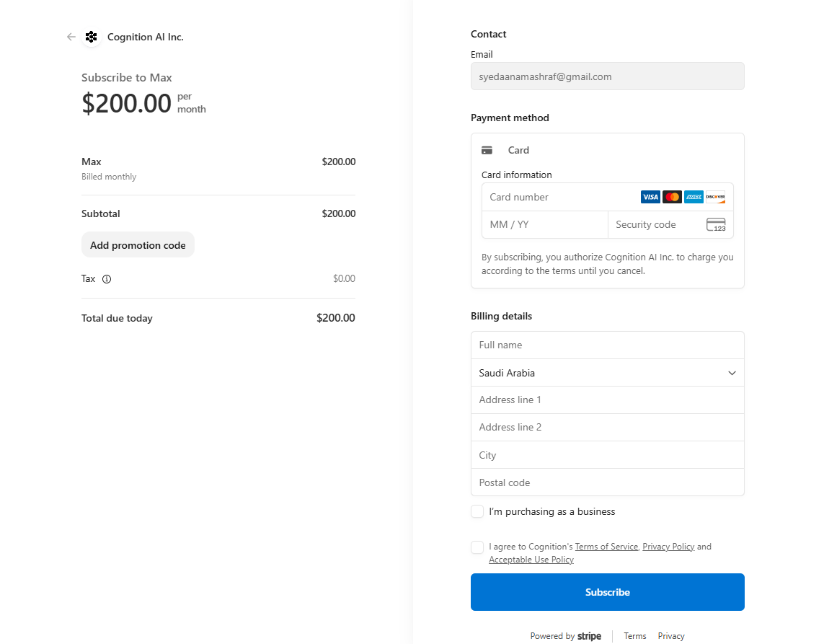The height and width of the screenshot is (644, 824).
Task: Click the footer Privacy link
Action: pyautogui.click(x=671, y=636)
